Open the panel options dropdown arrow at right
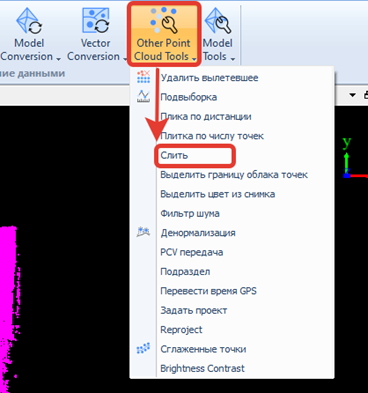The image size is (368, 393). pos(352,95)
